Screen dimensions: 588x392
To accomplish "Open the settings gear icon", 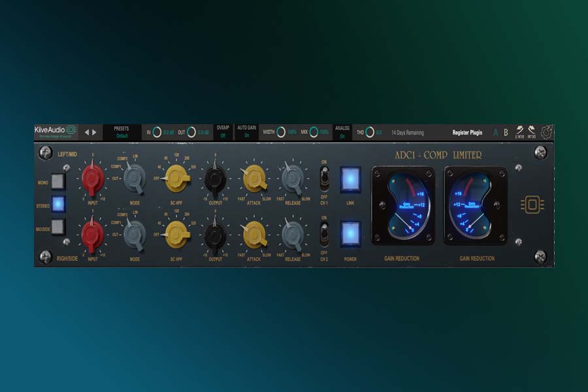I will [x=547, y=132].
